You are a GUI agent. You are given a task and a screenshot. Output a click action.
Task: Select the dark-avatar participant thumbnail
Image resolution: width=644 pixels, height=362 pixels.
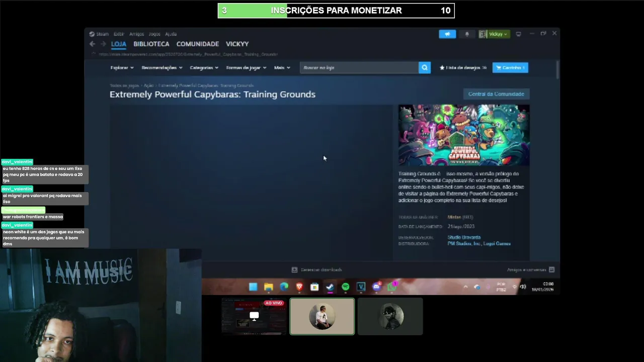click(390, 316)
